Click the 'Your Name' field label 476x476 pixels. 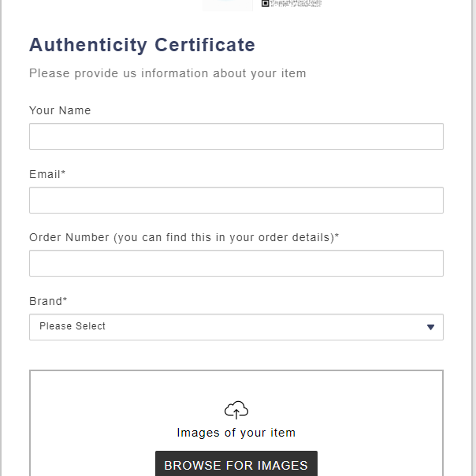[x=60, y=110]
